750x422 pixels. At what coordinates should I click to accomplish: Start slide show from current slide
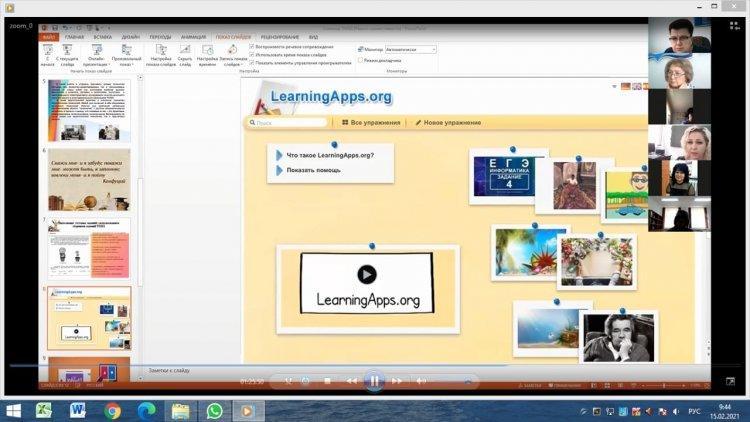click(x=67, y=55)
